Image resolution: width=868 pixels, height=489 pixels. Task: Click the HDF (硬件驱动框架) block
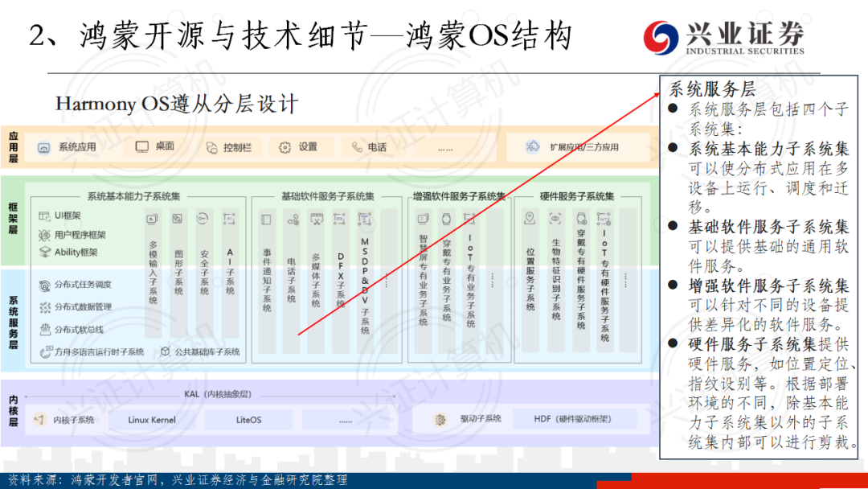point(584,419)
